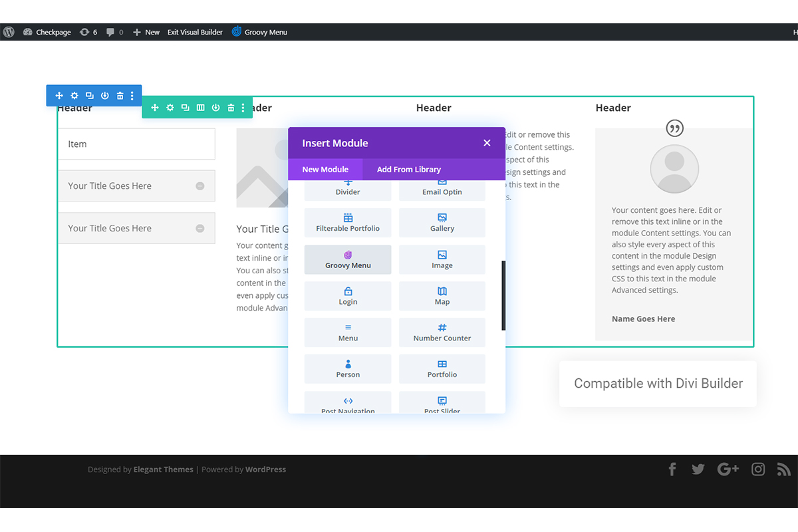
Task: Delete the row using the green toolbar trash
Action: (x=231, y=108)
